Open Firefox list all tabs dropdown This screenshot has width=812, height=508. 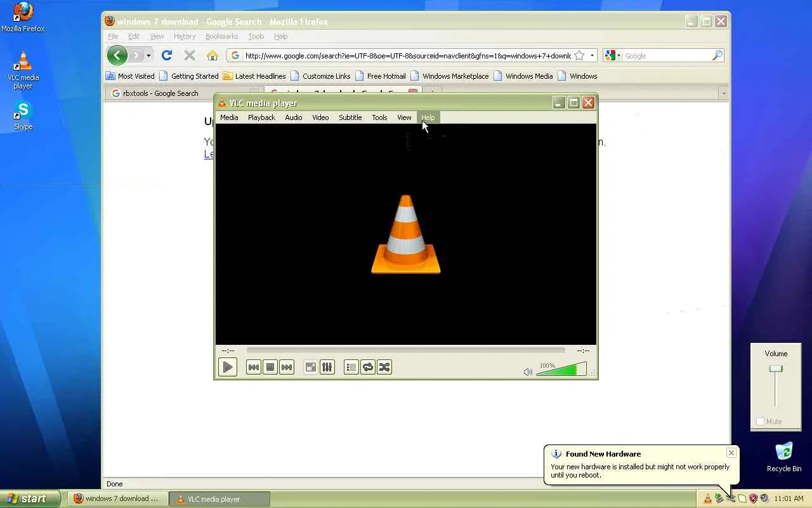(x=723, y=93)
